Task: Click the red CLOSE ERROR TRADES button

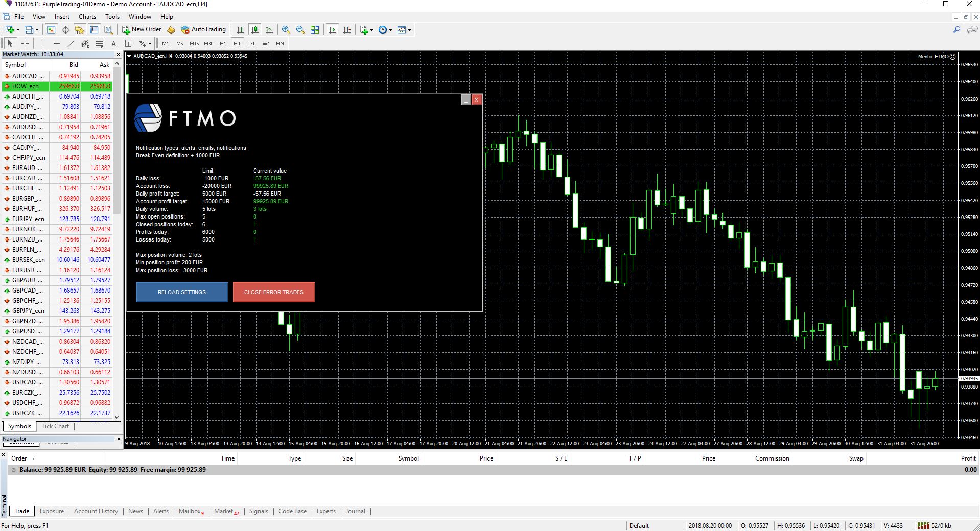Action: (273, 292)
